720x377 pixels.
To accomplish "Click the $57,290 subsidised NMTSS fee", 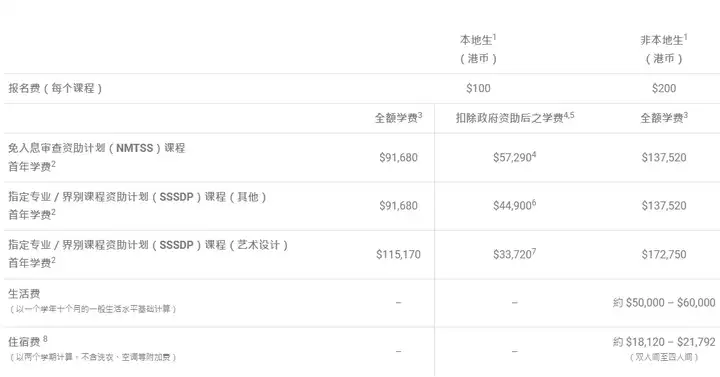I will click(512, 158).
